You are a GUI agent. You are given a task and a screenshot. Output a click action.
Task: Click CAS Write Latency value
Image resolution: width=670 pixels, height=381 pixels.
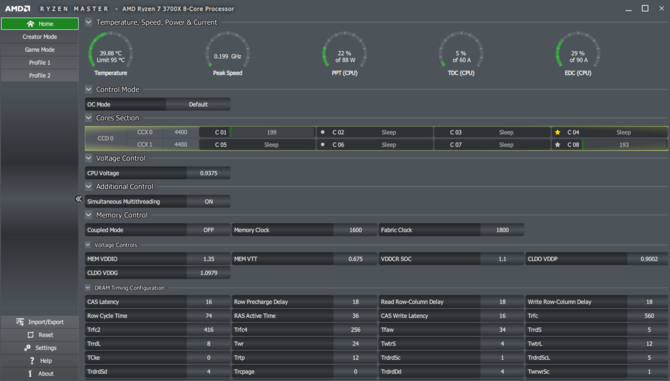tap(502, 316)
